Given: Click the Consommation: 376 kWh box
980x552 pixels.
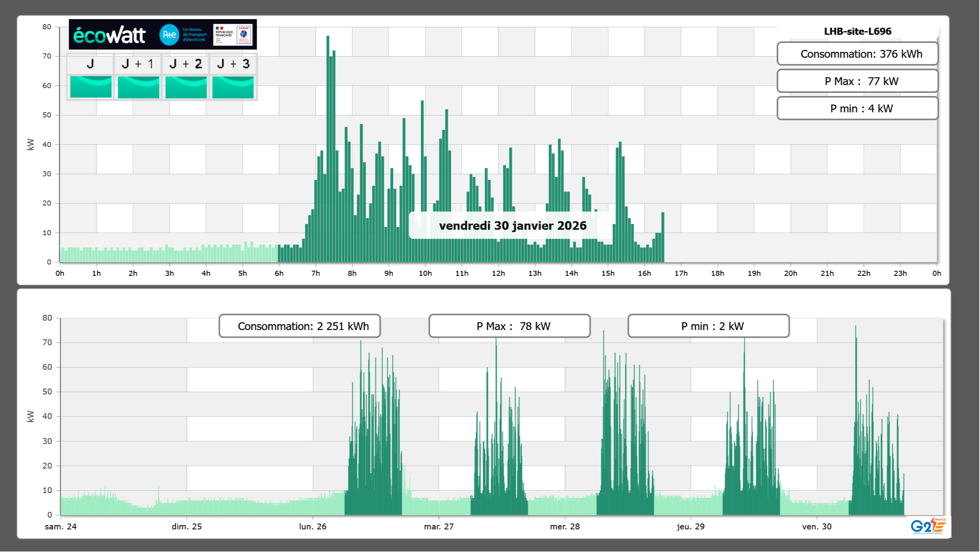Looking at the screenshot, I should [x=857, y=54].
